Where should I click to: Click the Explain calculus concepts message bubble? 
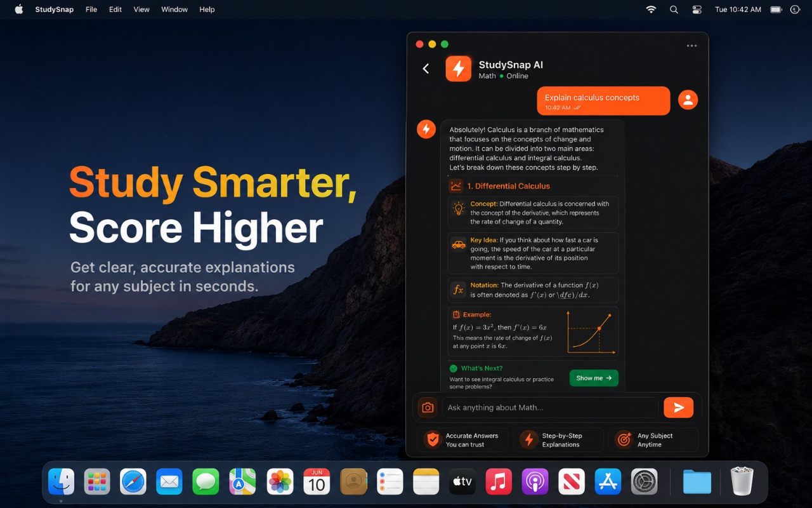point(603,101)
